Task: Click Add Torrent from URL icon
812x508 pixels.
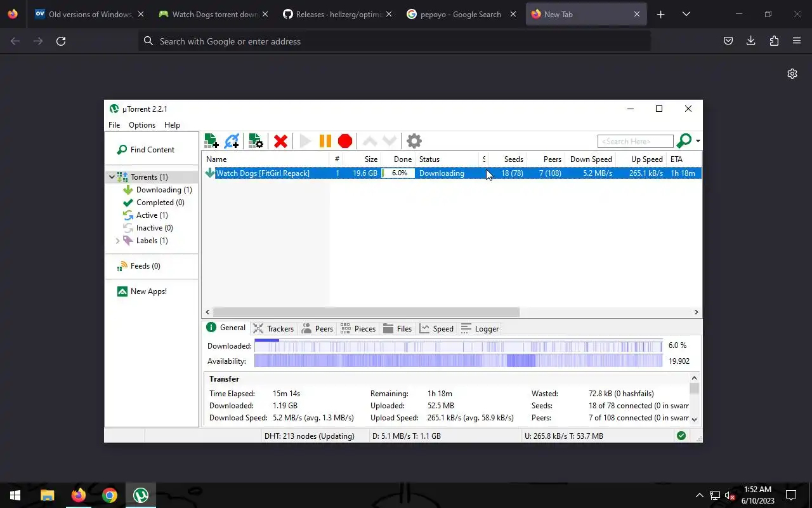Action: click(232, 141)
